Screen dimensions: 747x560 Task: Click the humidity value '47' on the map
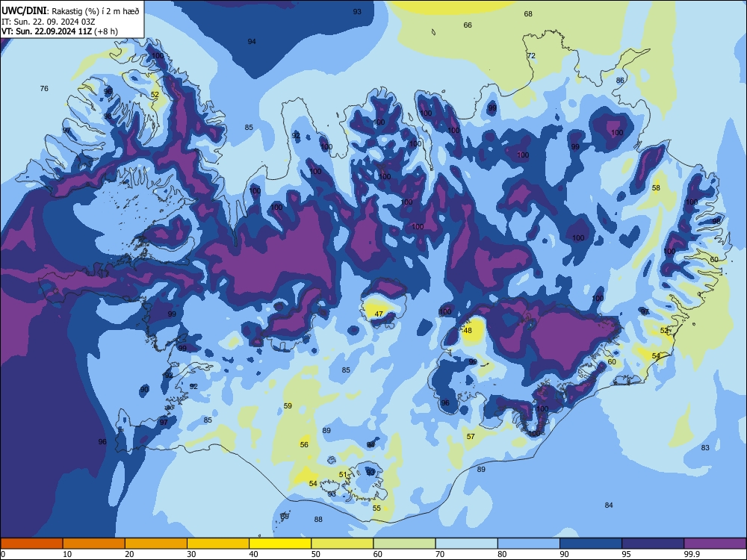pos(379,314)
